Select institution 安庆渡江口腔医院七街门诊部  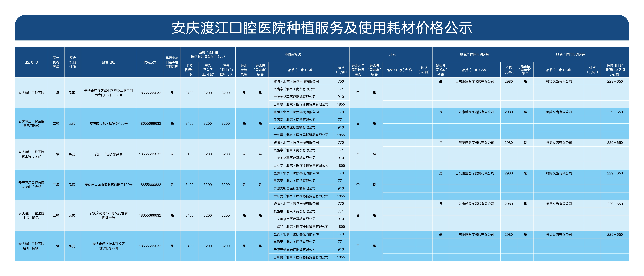tap(31, 215)
